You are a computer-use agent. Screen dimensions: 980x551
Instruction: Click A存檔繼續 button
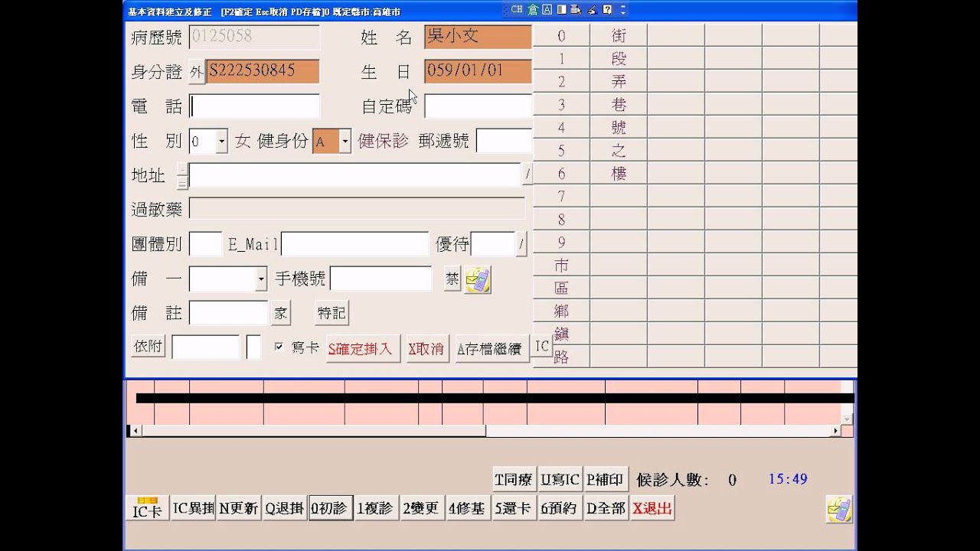coord(492,348)
